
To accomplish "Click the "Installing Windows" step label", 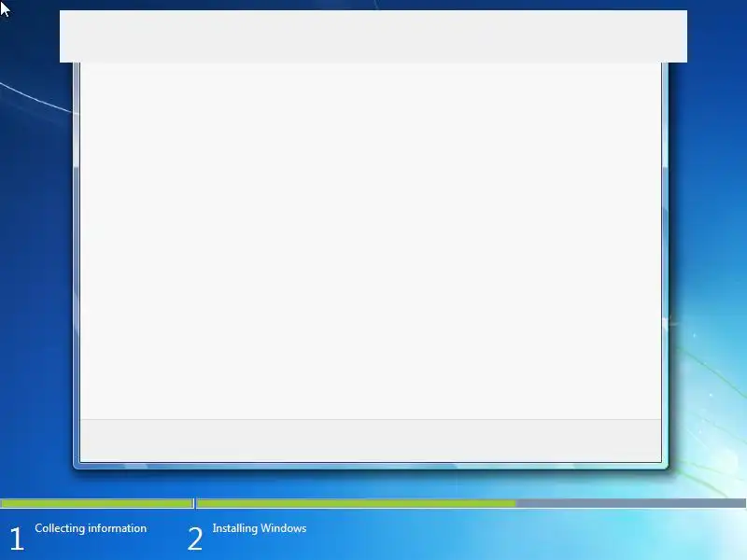I will [x=260, y=528].
